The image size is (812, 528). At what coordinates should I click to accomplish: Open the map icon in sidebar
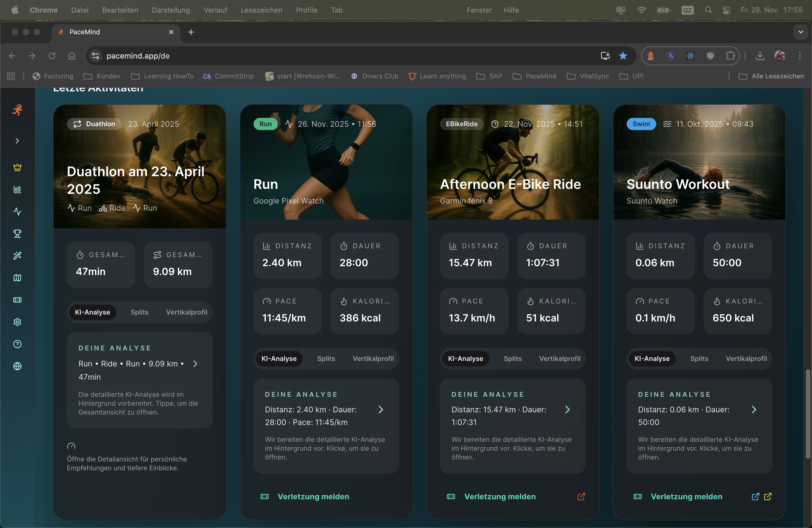tap(17, 278)
